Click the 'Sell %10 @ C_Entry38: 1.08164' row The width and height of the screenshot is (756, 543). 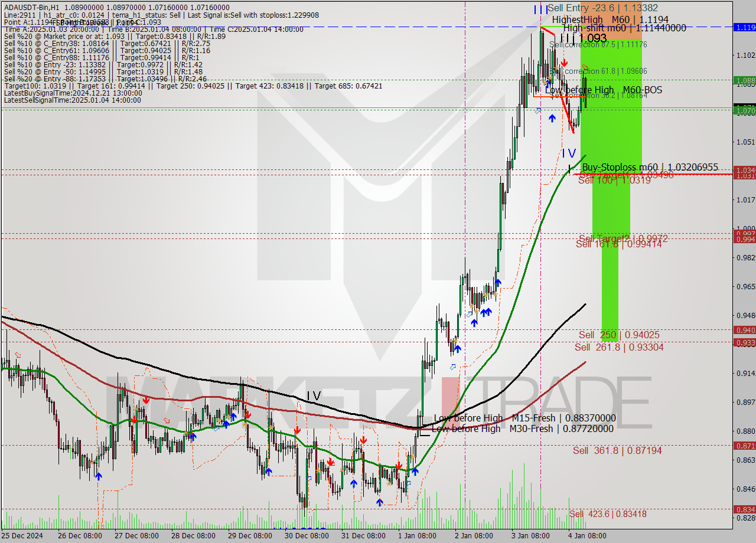click(107, 44)
